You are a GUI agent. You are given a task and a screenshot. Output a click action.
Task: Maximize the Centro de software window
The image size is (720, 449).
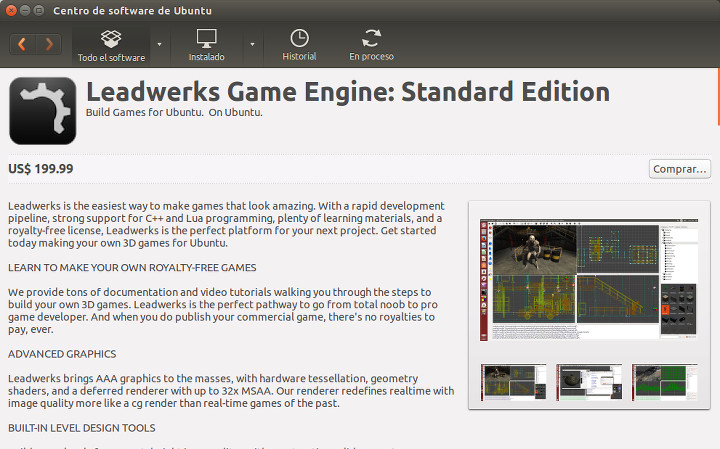coord(39,10)
